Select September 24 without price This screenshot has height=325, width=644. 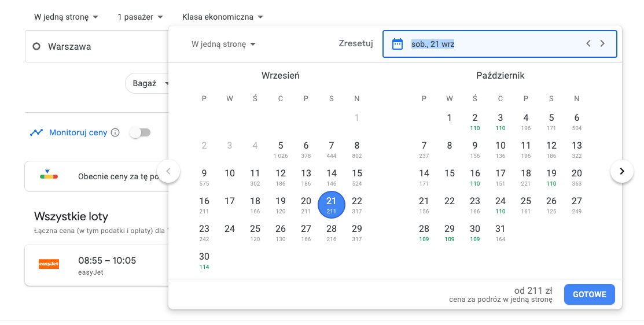click(230, 229)
